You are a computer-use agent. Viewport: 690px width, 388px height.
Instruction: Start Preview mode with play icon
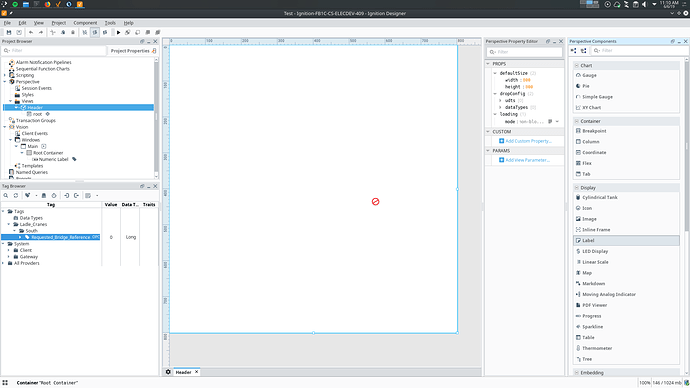click(x=118, y=33)
